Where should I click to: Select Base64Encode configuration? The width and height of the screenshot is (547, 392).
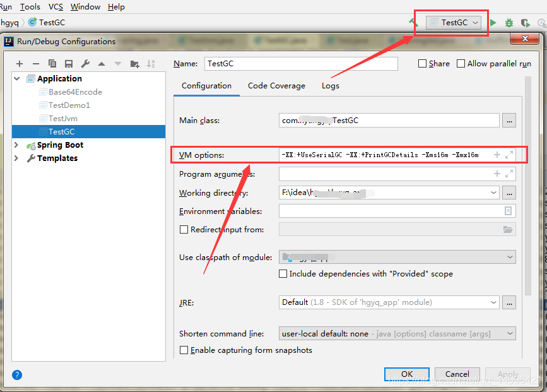click(x=75, y=92)
